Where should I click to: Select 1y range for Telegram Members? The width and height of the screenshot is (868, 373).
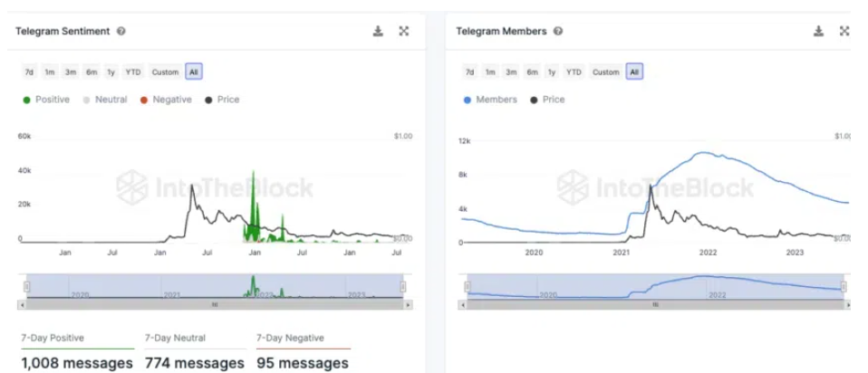[x=552, y=72]
